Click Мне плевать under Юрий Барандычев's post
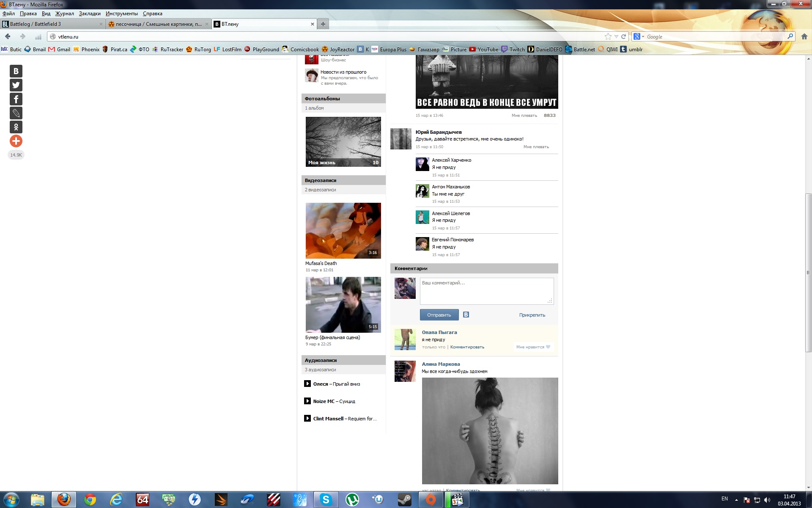 536,147
